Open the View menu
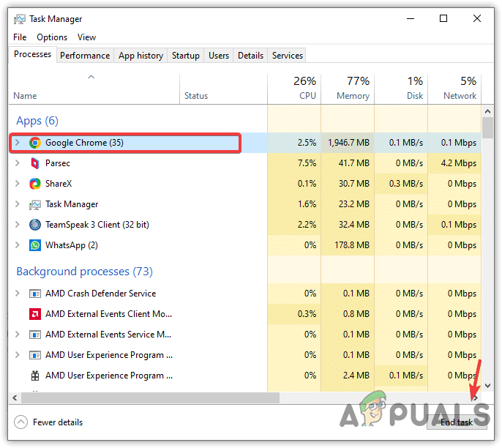The width and height of the screenshot is (502, 448). click(86, 37)
